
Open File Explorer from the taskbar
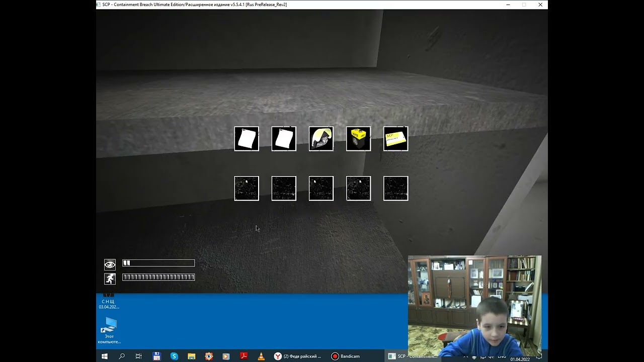(x=191, y=356)
